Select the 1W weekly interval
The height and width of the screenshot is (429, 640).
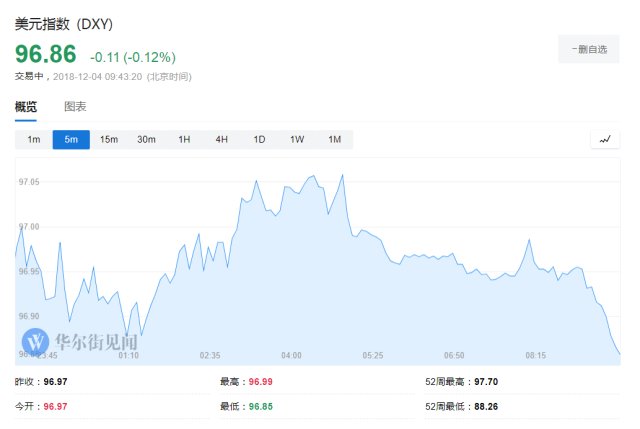pyautogui.click(x=297, y=140)
